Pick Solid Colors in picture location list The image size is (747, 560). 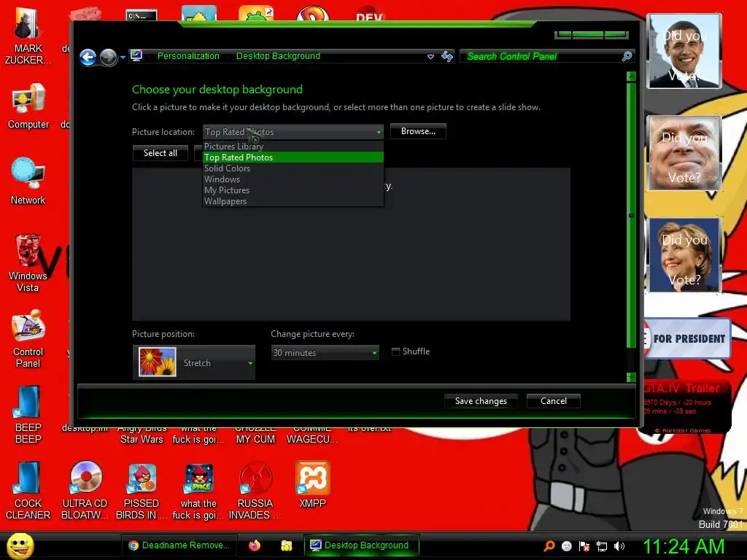293,168
